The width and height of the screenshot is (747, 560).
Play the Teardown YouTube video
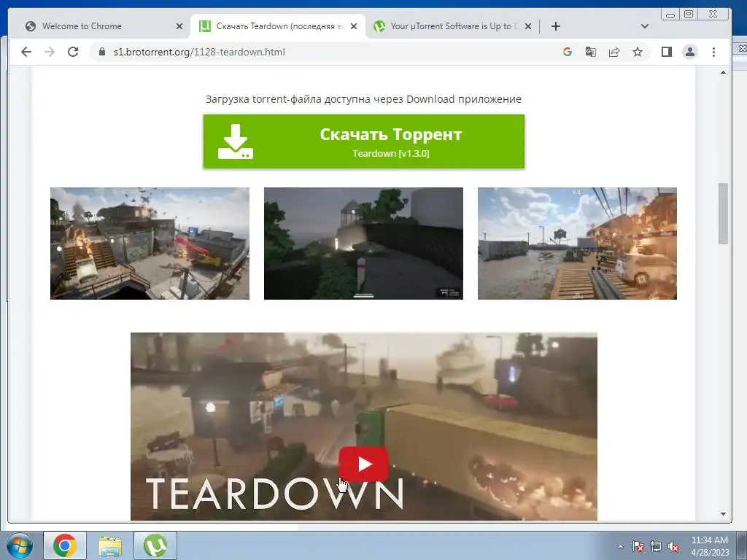363,464
